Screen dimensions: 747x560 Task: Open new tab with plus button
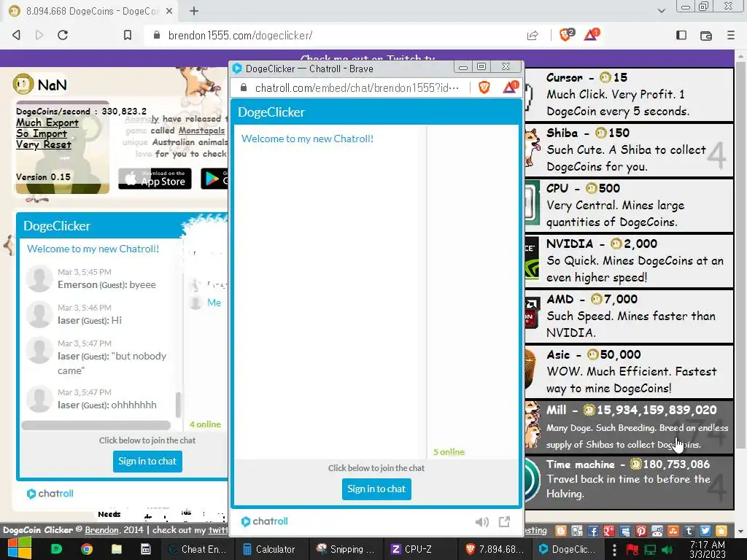pos(194,11)
